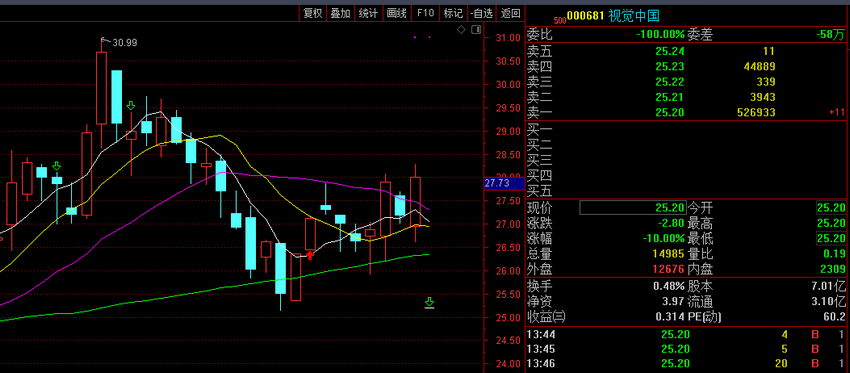The width and height of the screenshot is (850, 373).
Task: Select the 卖一 25.20 ask row
Action: click(687, 113)
